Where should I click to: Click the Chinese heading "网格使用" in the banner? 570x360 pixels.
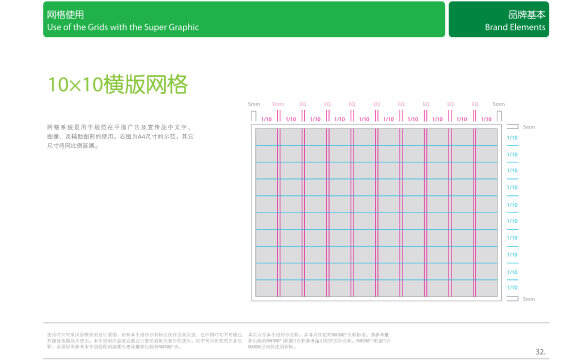65,15
